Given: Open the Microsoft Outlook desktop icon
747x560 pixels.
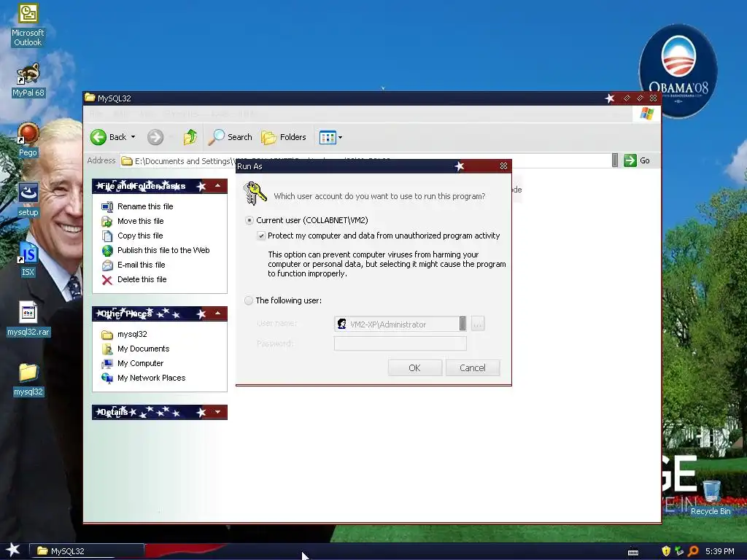Looking at the screenshot, I should 28,25.
